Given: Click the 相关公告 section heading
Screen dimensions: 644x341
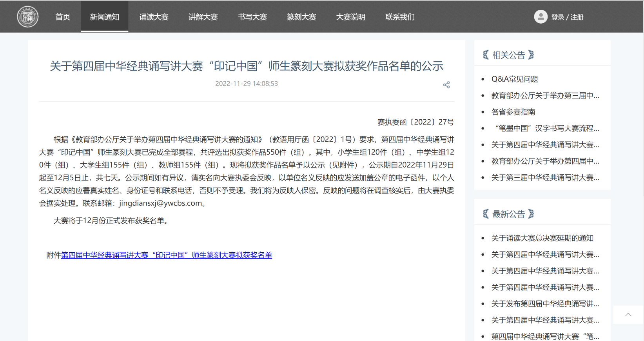Looking at the screenshot, I should pos(508,55).
